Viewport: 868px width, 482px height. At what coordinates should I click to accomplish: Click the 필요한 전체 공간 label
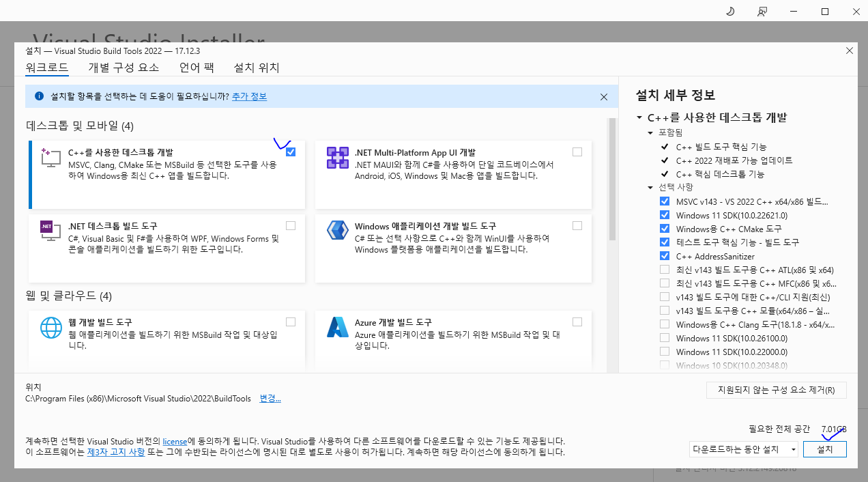pos(779,429)
